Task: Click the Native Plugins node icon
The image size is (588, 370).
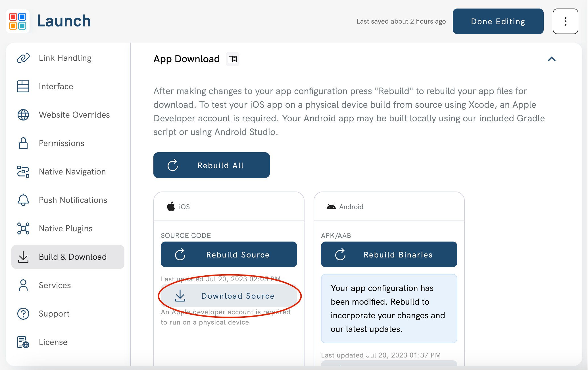Action: [23, 228]
